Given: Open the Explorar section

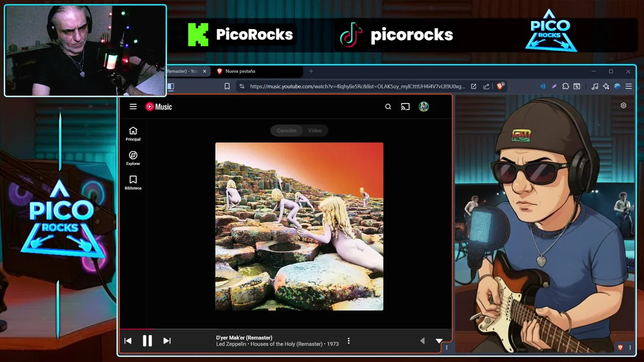Looking at the screenshot, I should pos(133,158).
